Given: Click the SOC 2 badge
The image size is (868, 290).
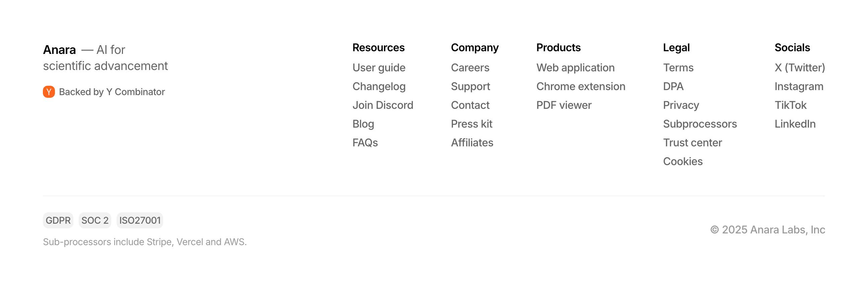Looking at the screenshot, I should click(x=95, y=220).
